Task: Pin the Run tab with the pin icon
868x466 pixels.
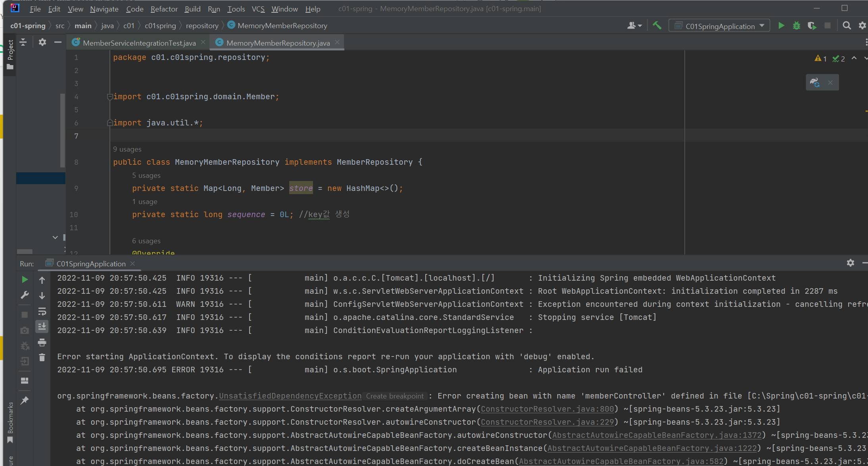Action: pos(25,400)
